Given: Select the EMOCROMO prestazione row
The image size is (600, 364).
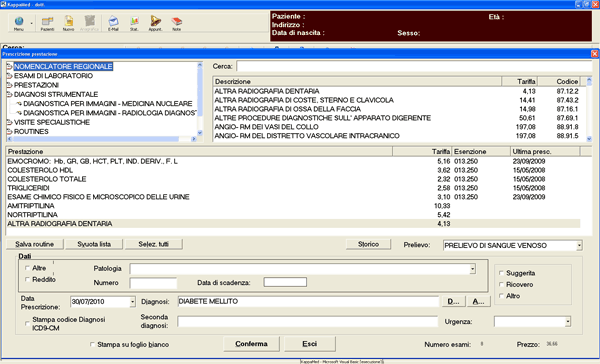Looking at the screenshot, I should coord(293,162).
